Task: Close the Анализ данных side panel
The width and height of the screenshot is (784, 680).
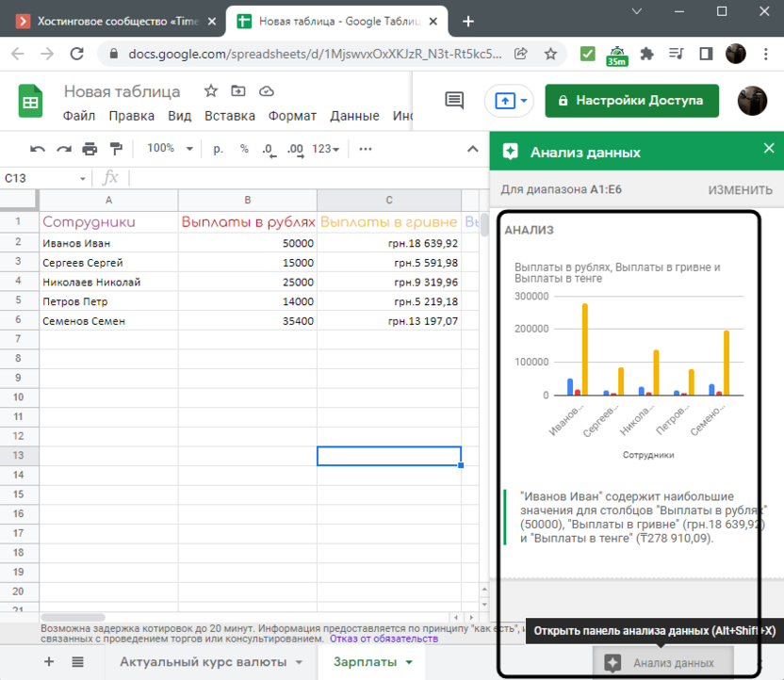Action: tap(768, 149)
